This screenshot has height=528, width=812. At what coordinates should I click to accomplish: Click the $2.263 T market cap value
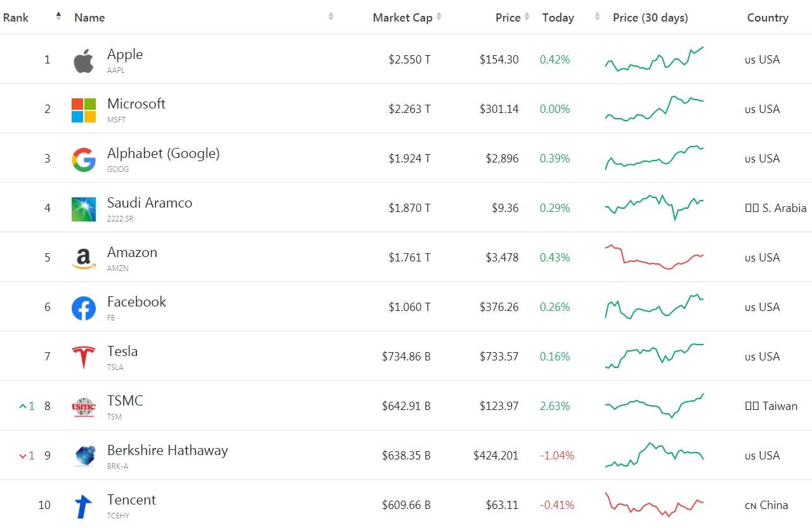click(x=410, y=109)
